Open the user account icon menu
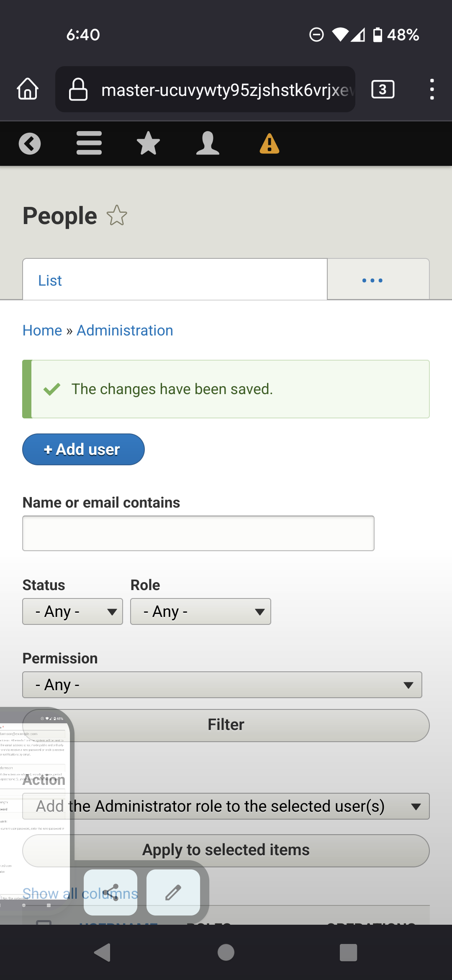Screen dimensions: 452x980 (208, 143)
